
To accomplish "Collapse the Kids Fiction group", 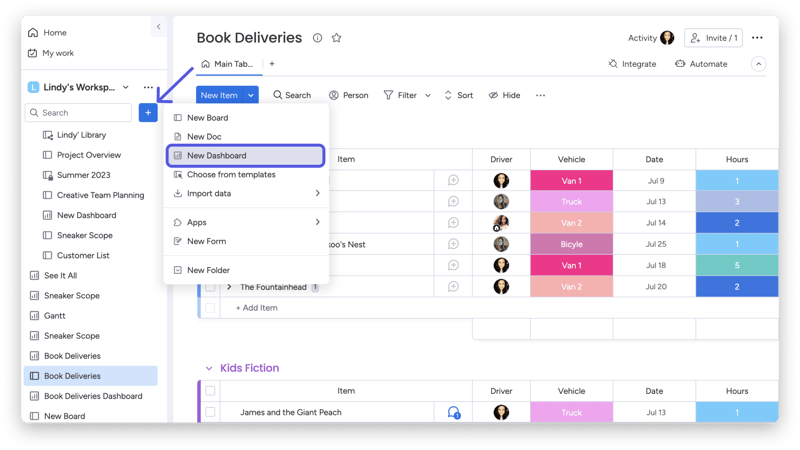I will pyautogui.click(x=209, y=368).
